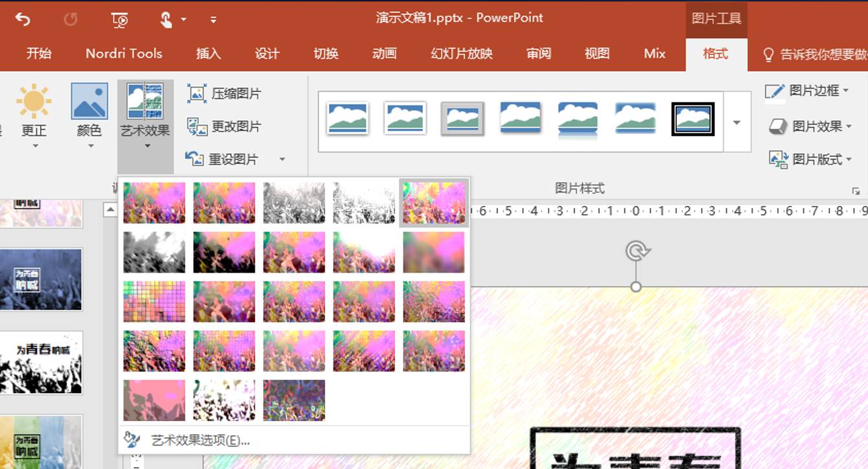Apply the soft edge rectangle picture style
Viewport: 868px width, 469px height.
point(635,119)
